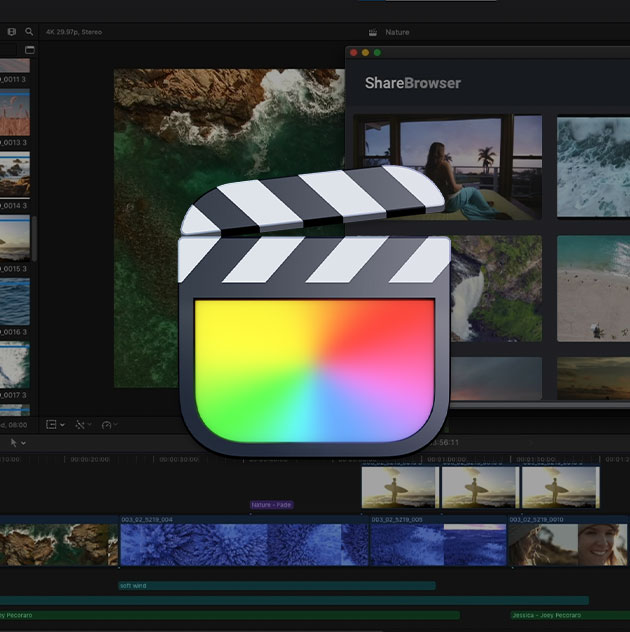630x632 pixels.
Task: Select the first surfer connected clip
Action: [x=401, y=486]
